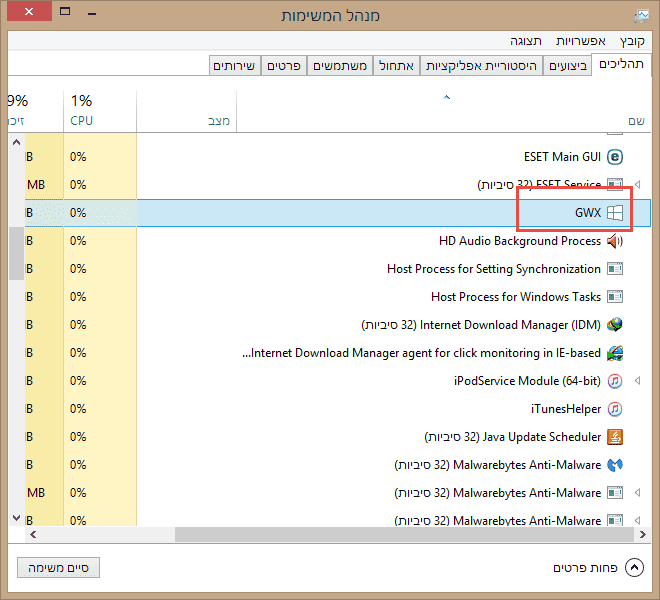
Task: Click the Task Manager title bar icon
Action: coord(642,16)
